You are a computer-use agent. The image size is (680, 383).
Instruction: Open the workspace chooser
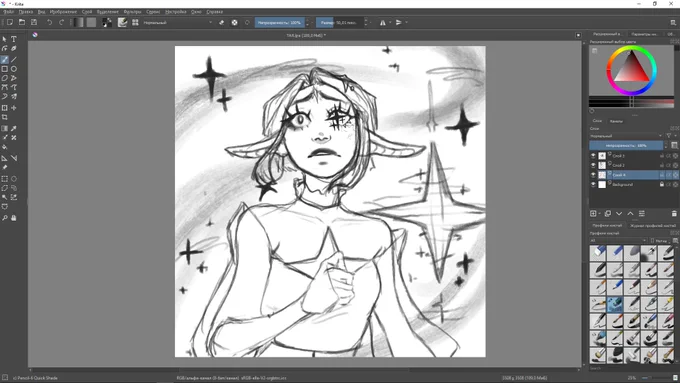click(673, 23)
